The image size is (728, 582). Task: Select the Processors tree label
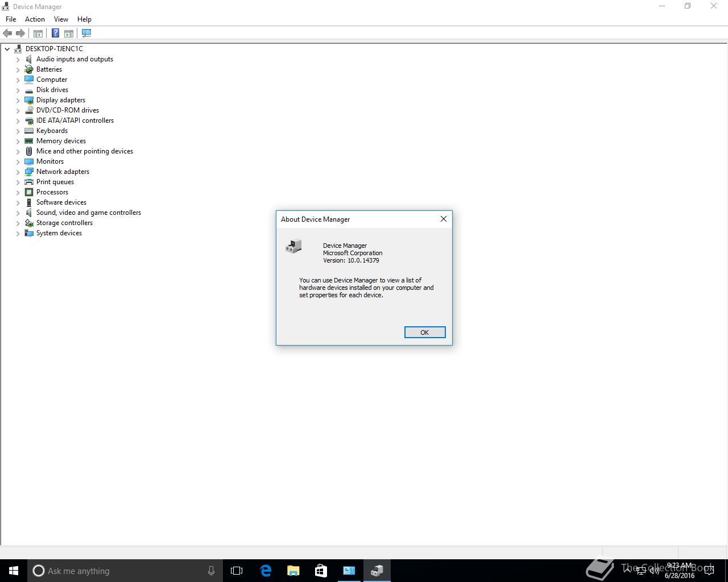pos(52,192)
